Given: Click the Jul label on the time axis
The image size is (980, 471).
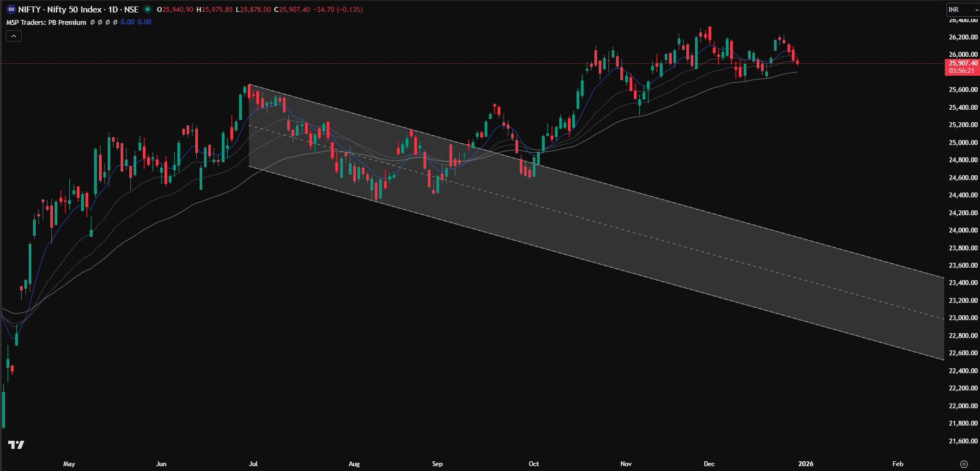Looking at the screenshot, I should tap(253, 464).
